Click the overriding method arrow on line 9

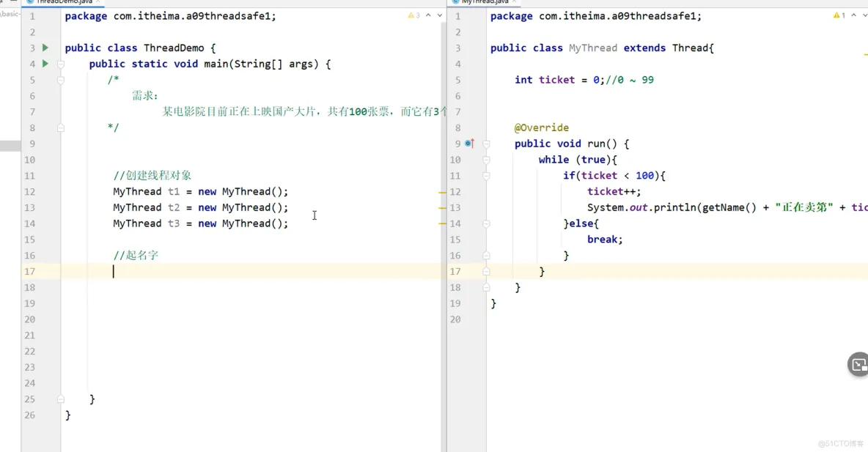[472, 144]
